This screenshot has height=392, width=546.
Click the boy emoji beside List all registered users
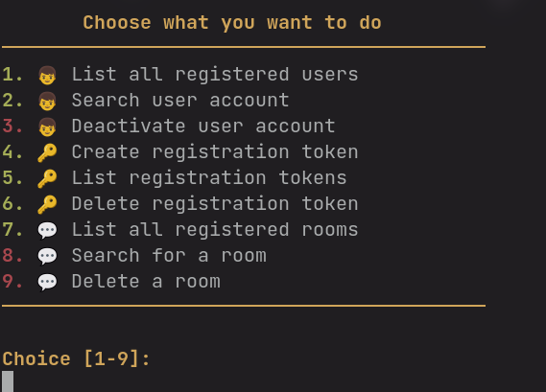click(47, 75)
